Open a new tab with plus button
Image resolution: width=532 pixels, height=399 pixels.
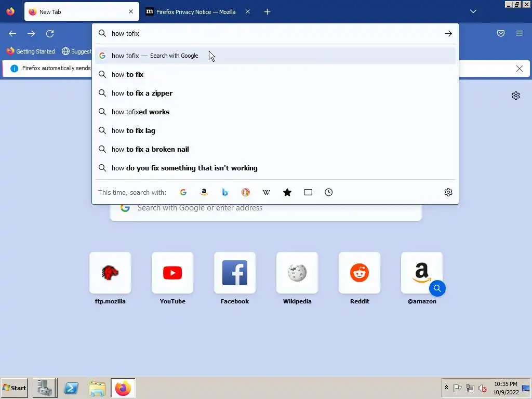(x=268, y=12)
